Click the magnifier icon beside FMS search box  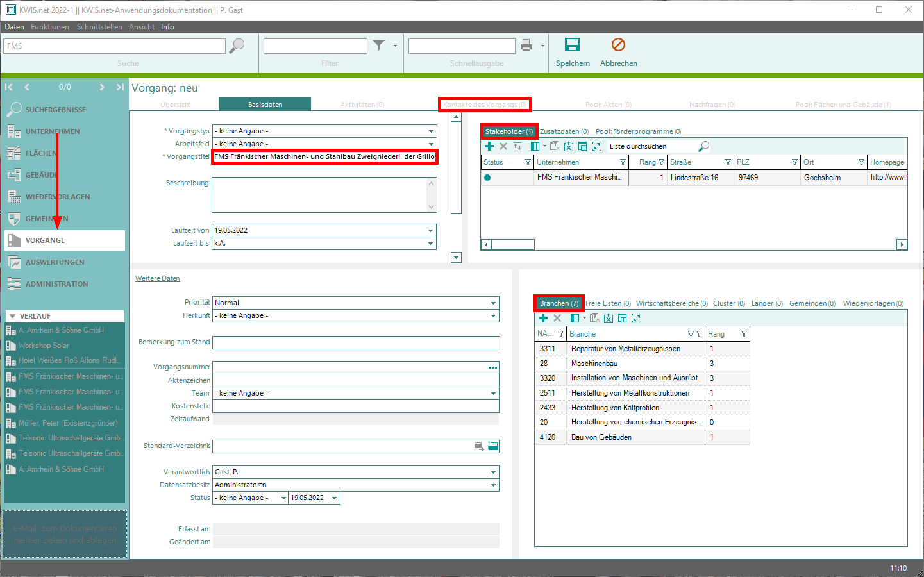237,46
